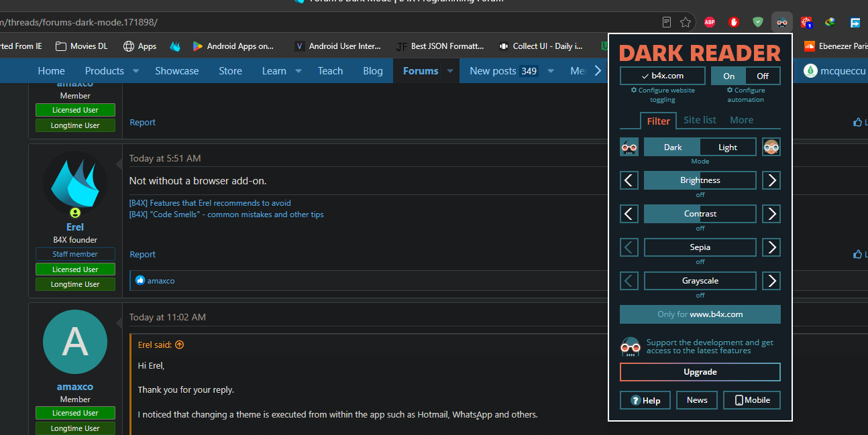
Task: Expand the Forums dropdown arrow
Action: click(x=450, y=71)
